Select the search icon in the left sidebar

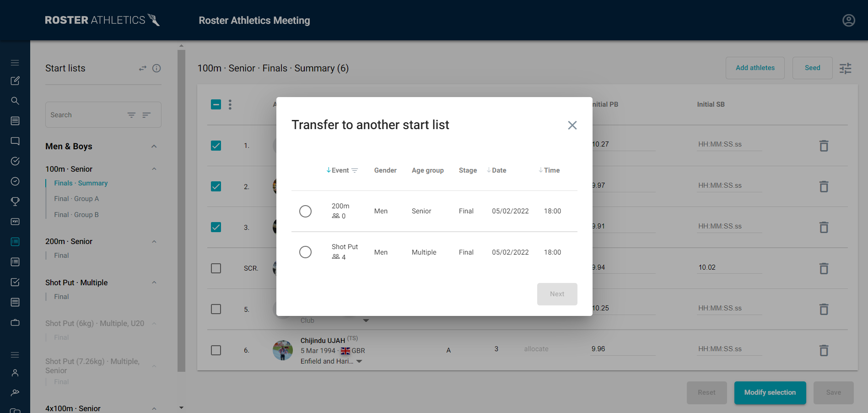[x=15, y=101]
